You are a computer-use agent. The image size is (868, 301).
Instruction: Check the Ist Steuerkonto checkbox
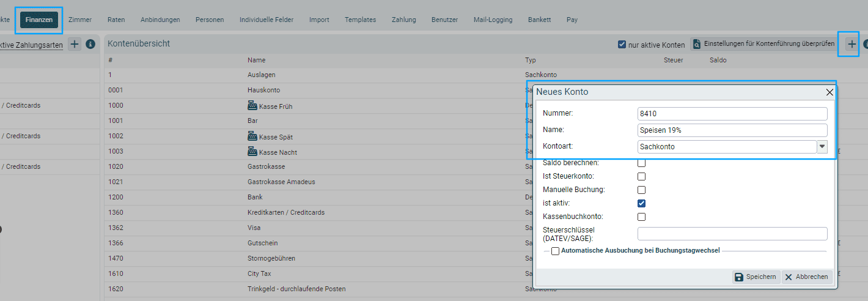coord(641,176)
